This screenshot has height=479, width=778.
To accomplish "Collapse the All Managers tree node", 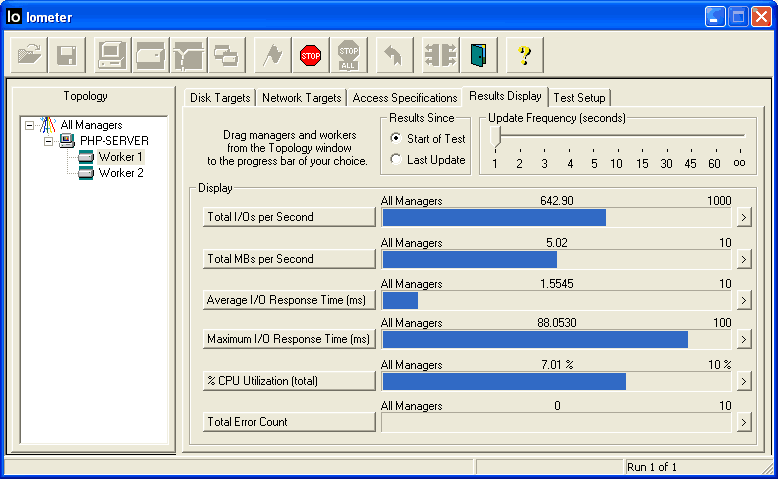I will (30, 126).
